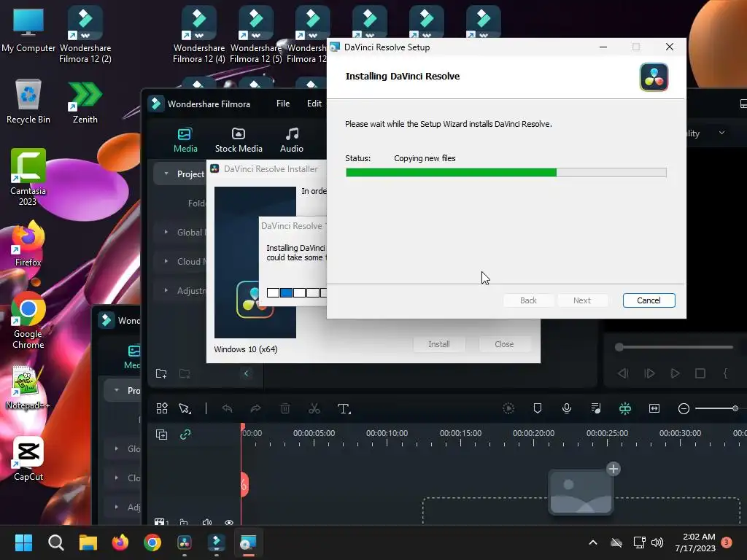The height and width of the screenshot is (560, 747).
Task: Open the timeline layout grid icon
Action: (162, 408)
